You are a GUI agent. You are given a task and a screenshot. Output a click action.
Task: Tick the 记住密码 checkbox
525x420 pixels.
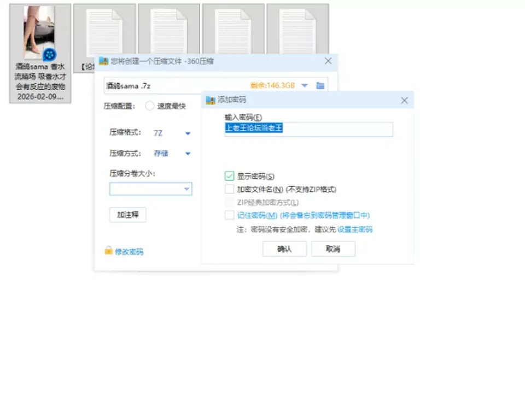pos(229,215)
